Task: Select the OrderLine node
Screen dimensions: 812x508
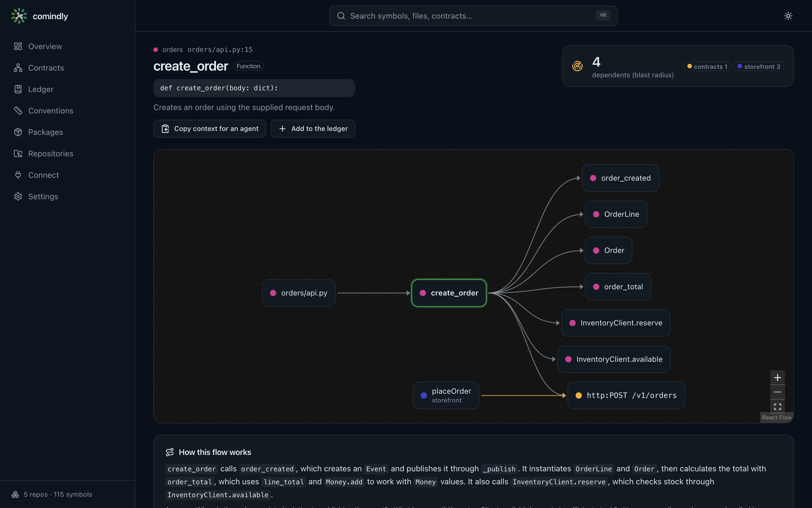Action: tap(616, 214)
